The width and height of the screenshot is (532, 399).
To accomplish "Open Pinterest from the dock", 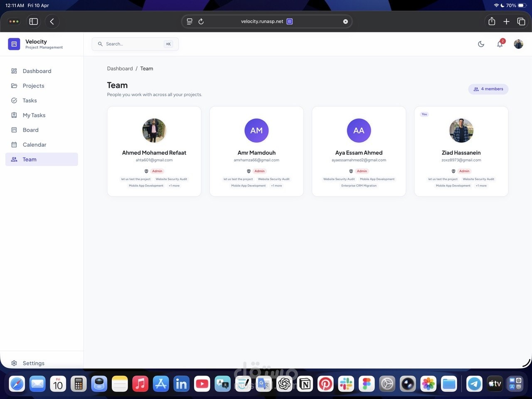I will click(x=325, y=384).
